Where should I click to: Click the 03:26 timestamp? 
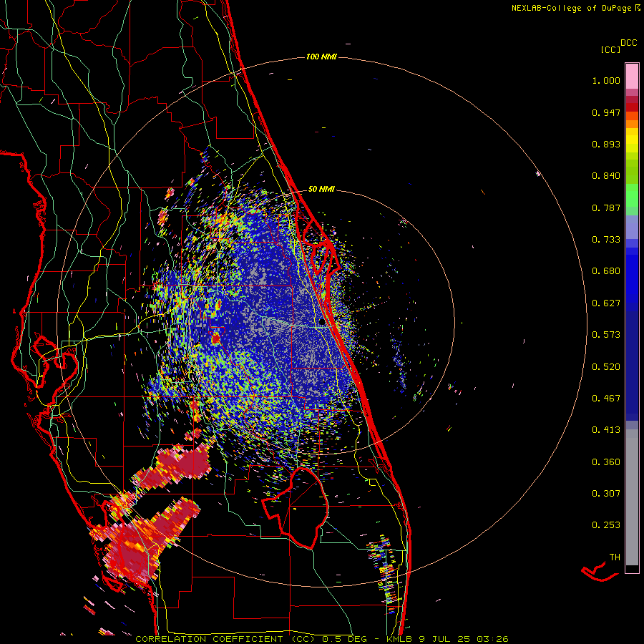click(492, 639)
